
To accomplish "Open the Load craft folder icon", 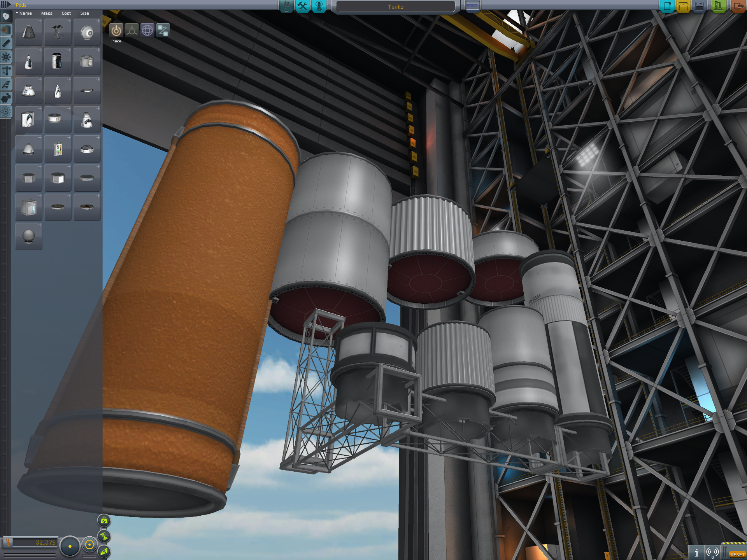I will point(684,6).
